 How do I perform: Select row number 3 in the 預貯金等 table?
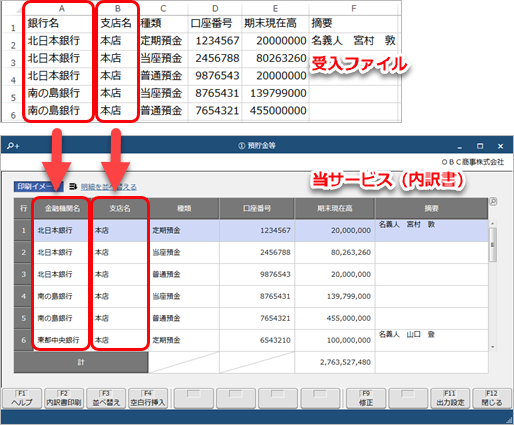[x=23, y=274]
